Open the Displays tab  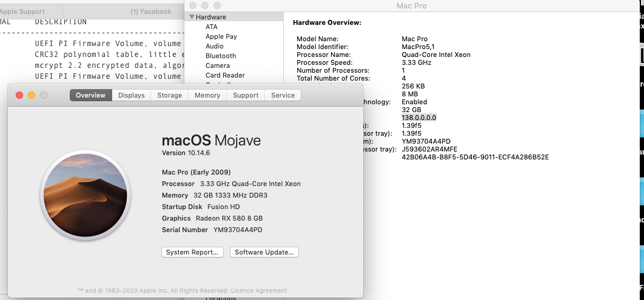(132, 95)
